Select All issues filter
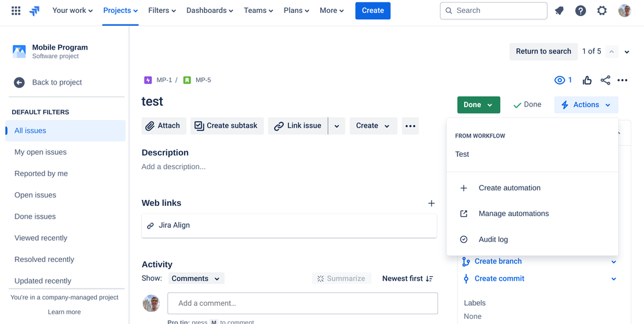Image resolution: width=644 pixels, height=324 pixels. pyautogui.click(x=65, y=130)
